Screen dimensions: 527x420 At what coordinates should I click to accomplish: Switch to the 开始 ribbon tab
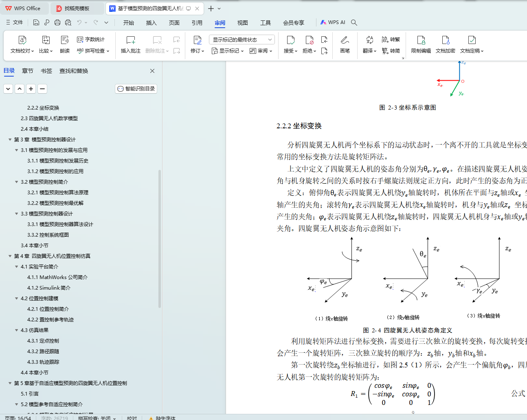129,23
